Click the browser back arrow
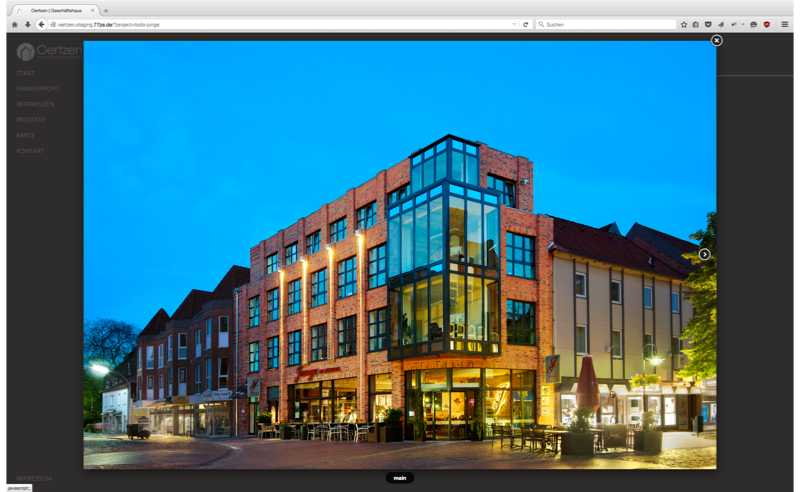Viewport: 800px width, 492px height. 41,24
